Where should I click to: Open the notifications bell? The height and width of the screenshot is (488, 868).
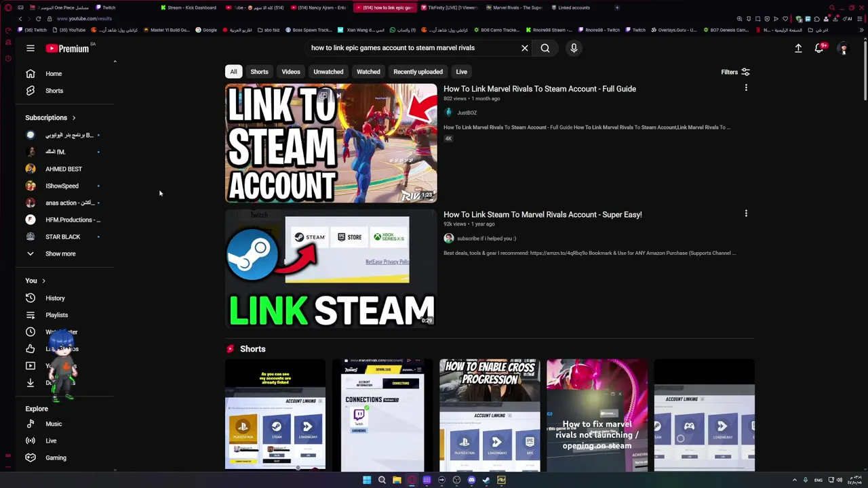[819, 48]
